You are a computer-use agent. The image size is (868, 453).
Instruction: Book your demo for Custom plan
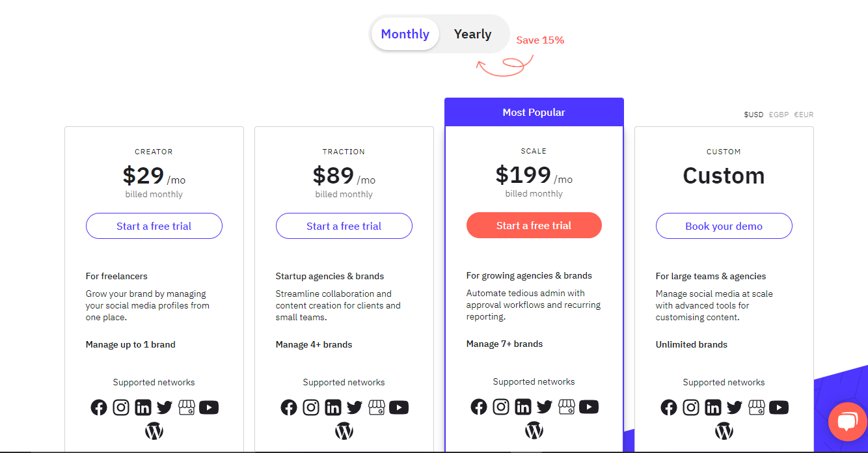pyautogui.click(x=724, y=226)
